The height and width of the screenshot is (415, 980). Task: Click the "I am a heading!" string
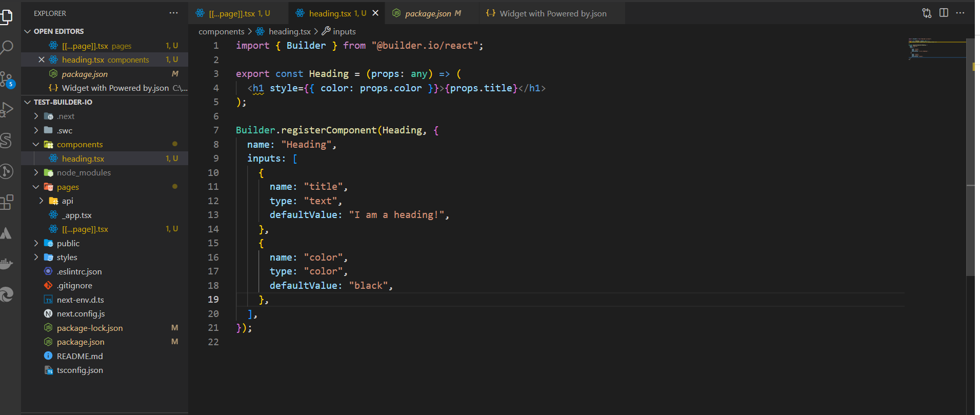[x=396, y=215]
